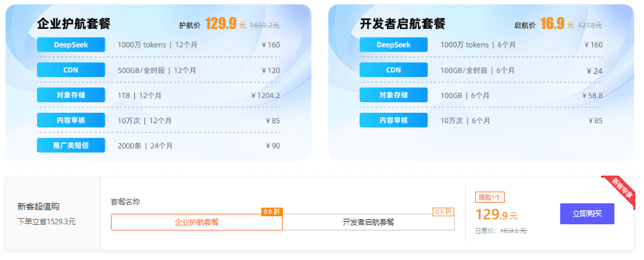Click the 推广类短信 tag
The image size is (644, 260).
point(71,145)
